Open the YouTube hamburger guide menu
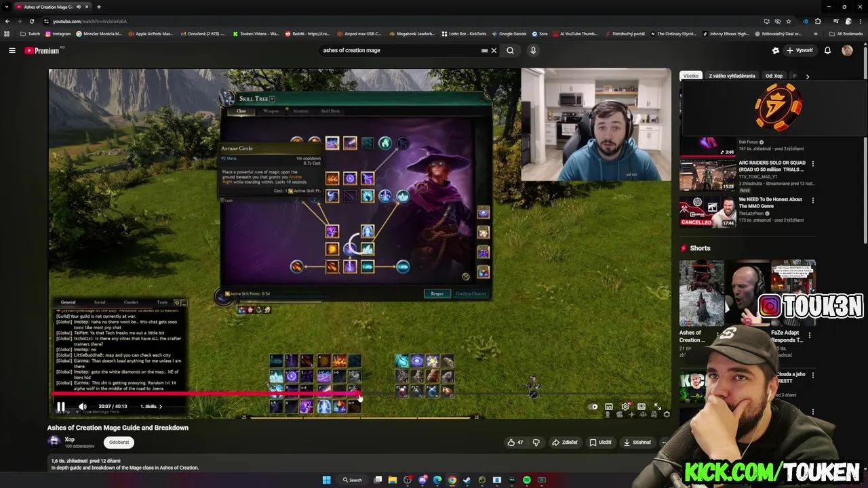The width and height of the screenshot is (868, 488). pyautogui.click(x=12, y=50)
